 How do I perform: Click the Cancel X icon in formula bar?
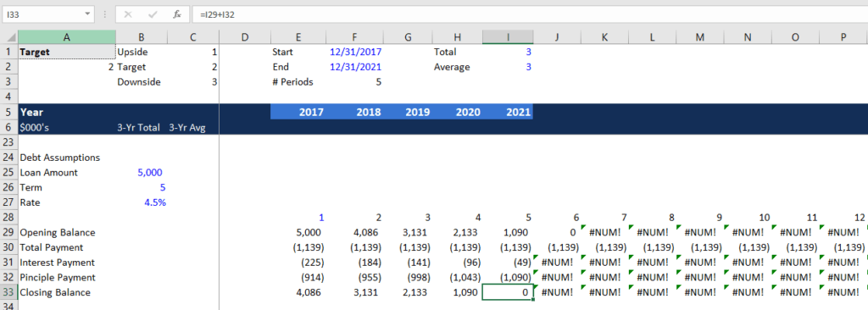pos(129,14)
